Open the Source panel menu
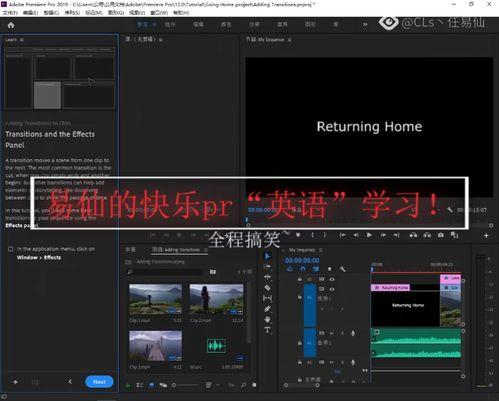This screenshot has width=499, height=401. point(160,40)
